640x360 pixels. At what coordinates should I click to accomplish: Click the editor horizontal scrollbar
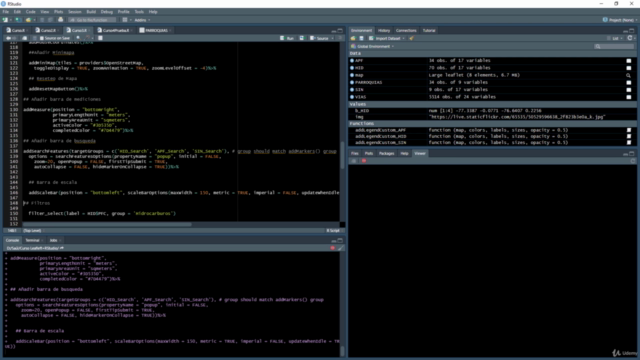point(107,224)
